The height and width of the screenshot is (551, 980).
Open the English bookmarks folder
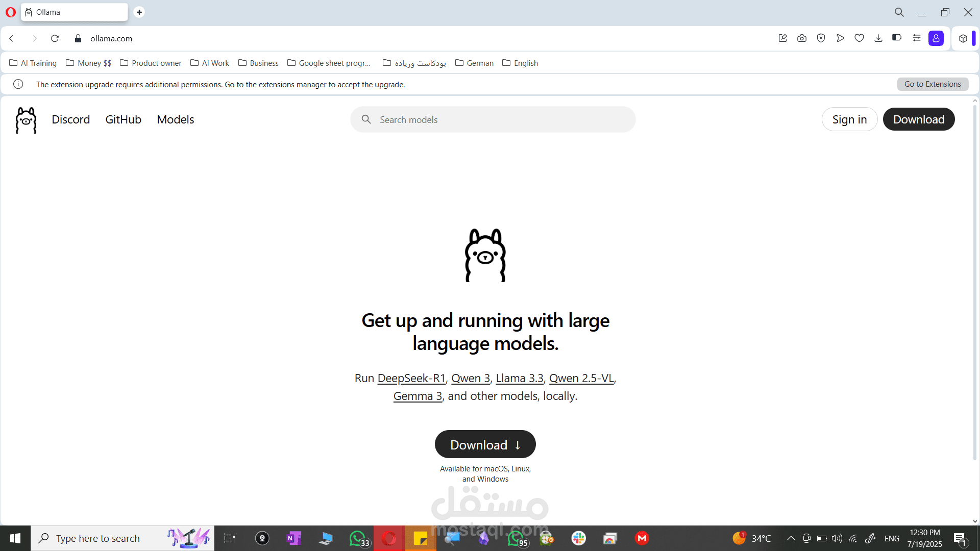pos(521,63)
